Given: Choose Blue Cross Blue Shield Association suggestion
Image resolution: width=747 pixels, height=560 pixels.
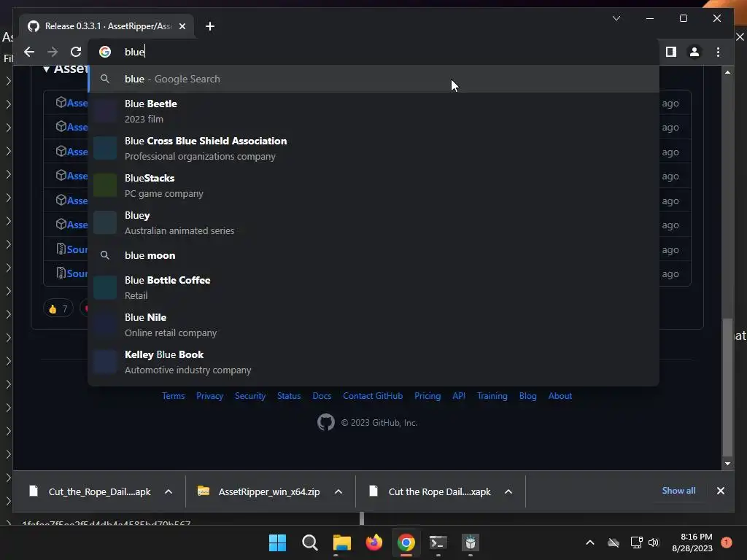Looking at the screenshot, I should click(x=373, y=148).
